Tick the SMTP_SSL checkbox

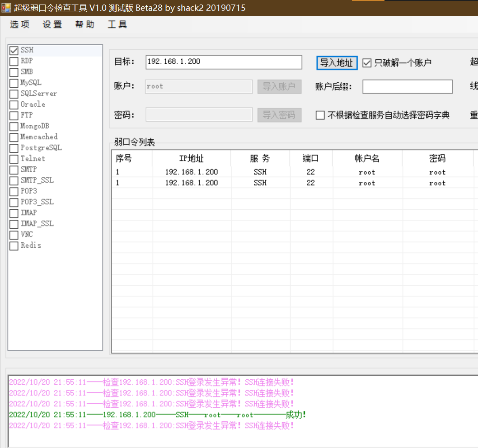[x=14, y=180]
